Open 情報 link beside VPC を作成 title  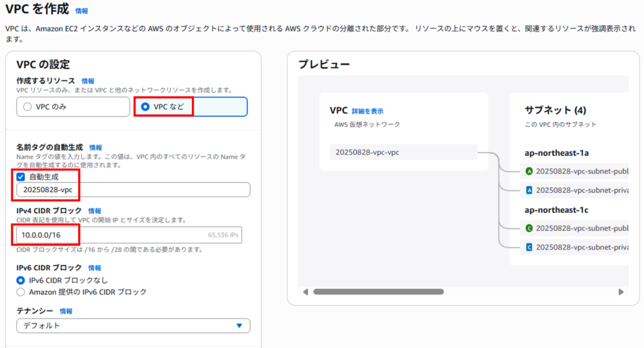81,11
